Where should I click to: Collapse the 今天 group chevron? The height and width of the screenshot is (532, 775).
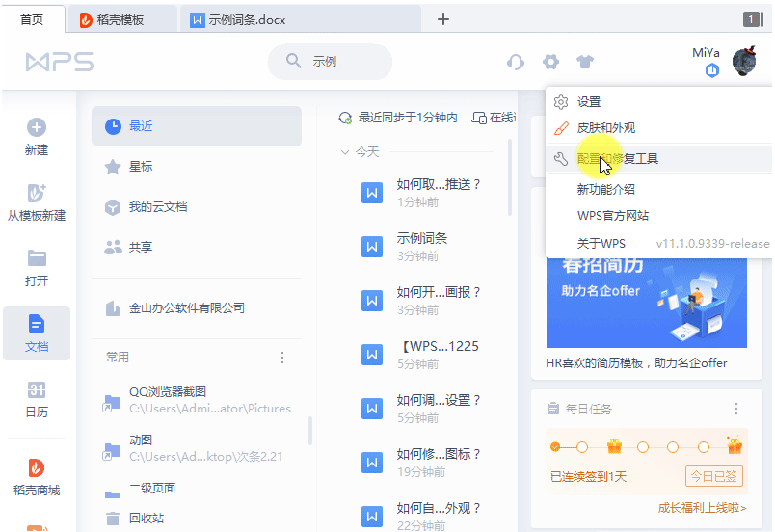(344, 152)
